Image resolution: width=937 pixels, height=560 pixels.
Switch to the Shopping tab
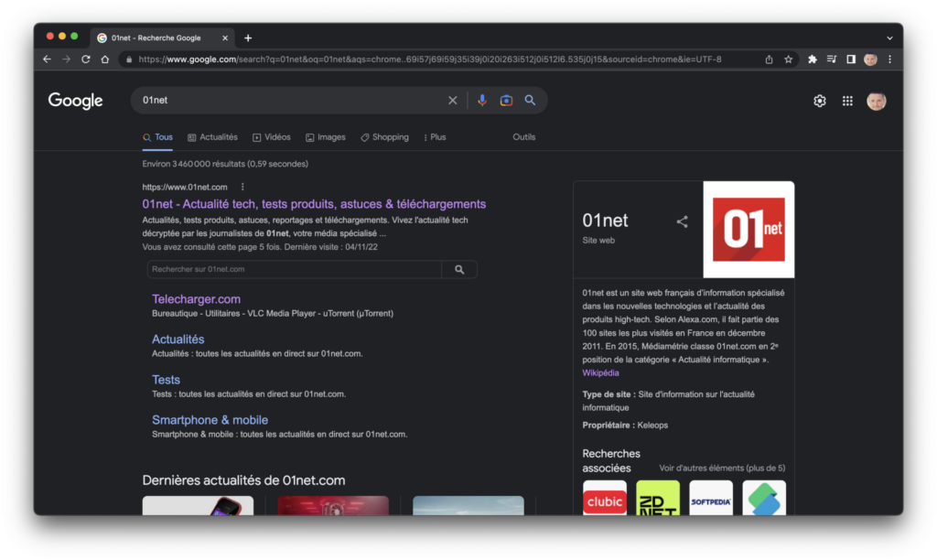point(385,137)
